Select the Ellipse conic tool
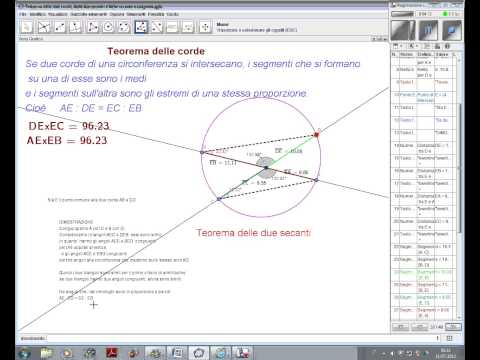 pyautogui.click(x=124, y=27)
